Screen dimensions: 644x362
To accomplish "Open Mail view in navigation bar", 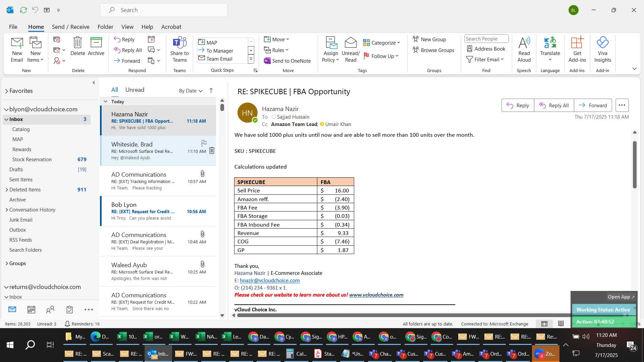I will (12, 309).
